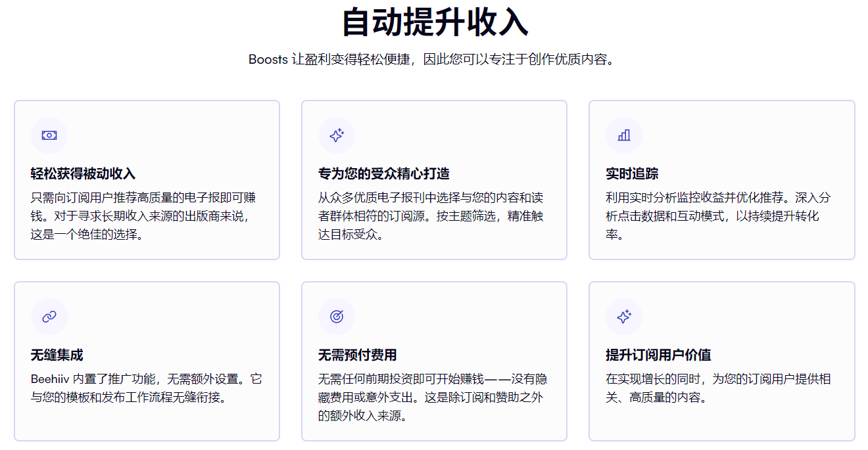The image size is (868, 450).
Task: Click the card title 专为您的受众精心打造
Action: coord(384,173)
